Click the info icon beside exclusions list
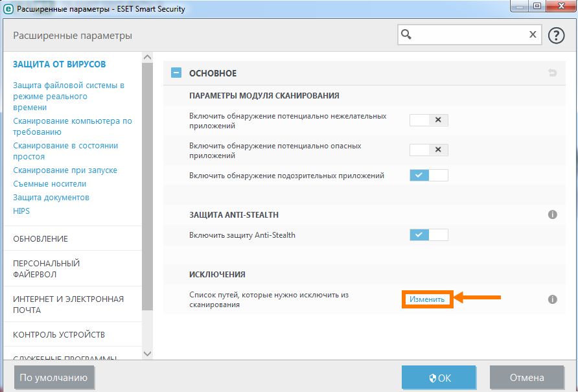578x392 pixels. pos(552,299)
